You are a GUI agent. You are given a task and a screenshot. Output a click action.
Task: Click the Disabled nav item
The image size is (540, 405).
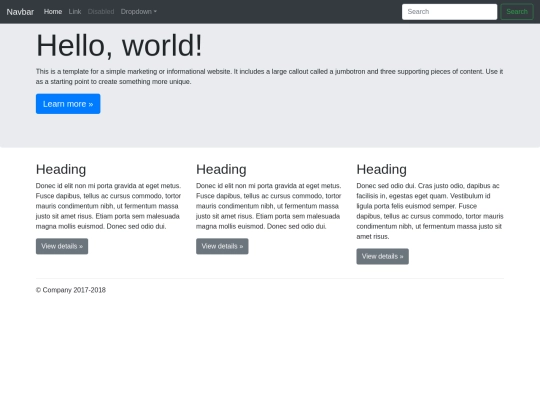tap(101, 12)
